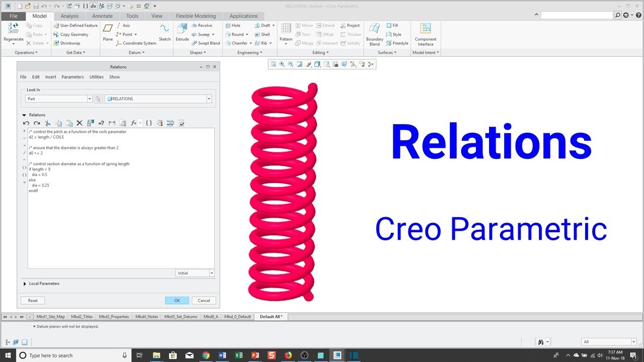Click the Hole tool

point(232,26)
